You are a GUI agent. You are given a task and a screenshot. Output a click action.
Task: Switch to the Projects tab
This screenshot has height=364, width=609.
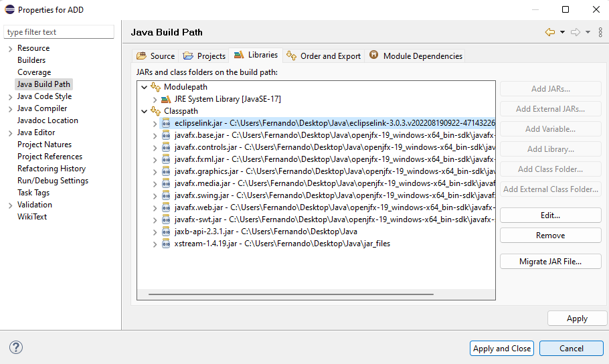(x=204, y=56)
